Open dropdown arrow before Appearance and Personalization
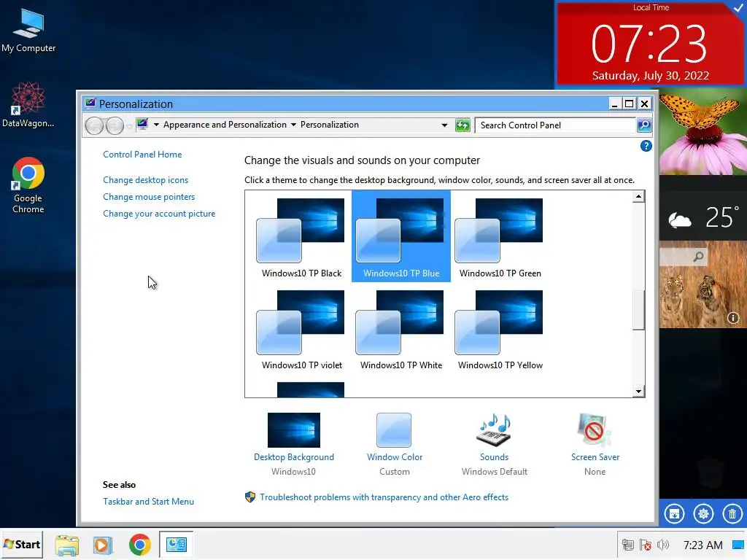Screen dimensions: 747x560 tap(156, 125)
